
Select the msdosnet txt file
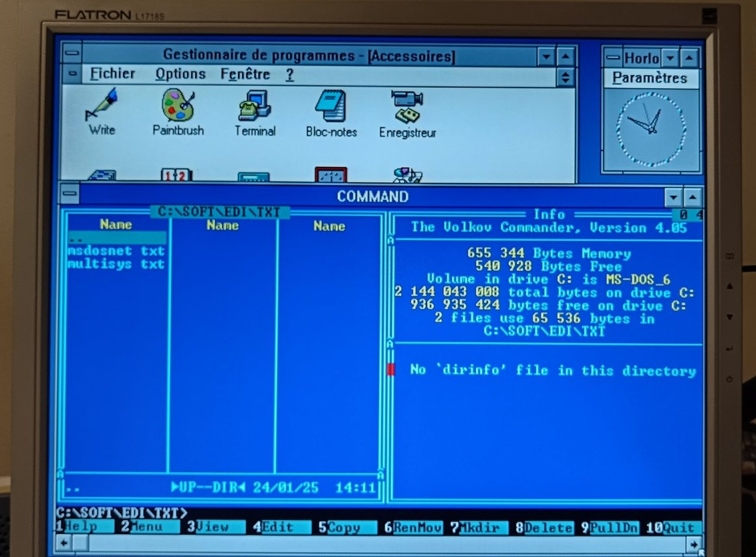pyautogui.click(x=116, y=251)
